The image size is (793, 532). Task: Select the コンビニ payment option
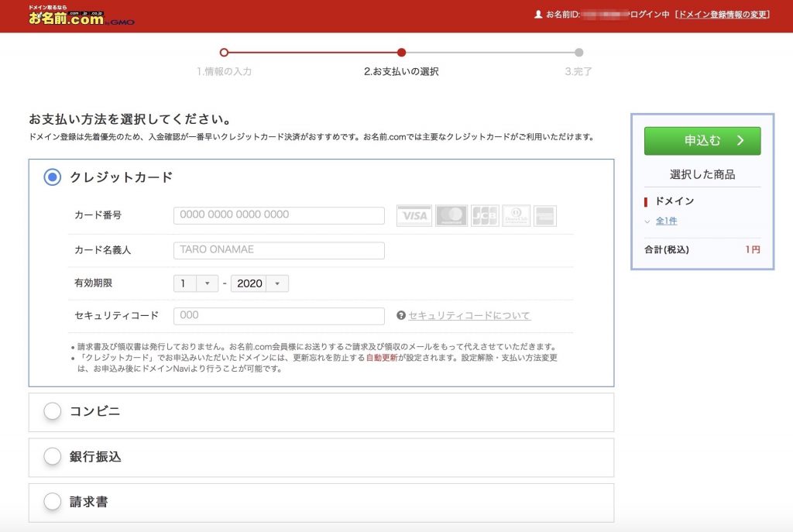53,411
